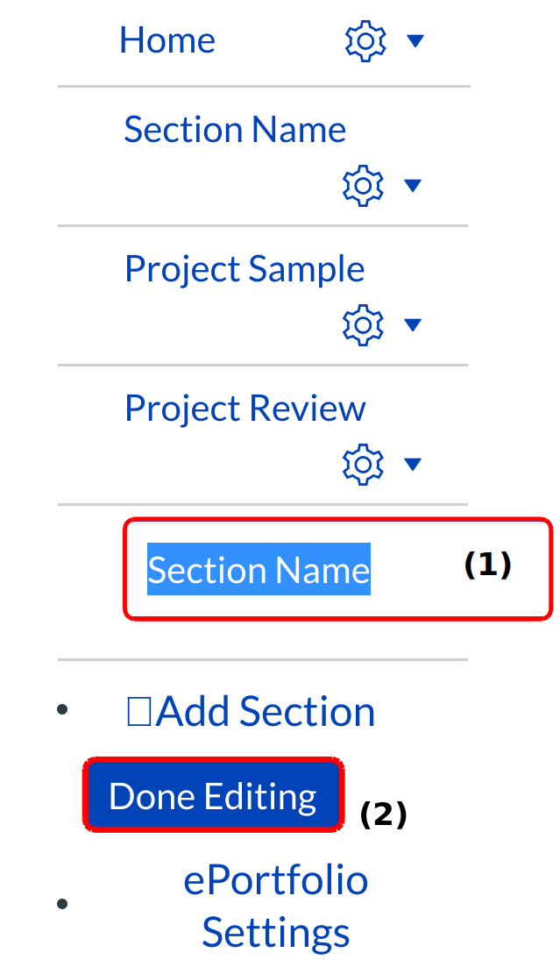The height and width of the screenshot is (960, 560).
Task: Go to the Home section
Action: pyautogui.click(x=167, y=40)
